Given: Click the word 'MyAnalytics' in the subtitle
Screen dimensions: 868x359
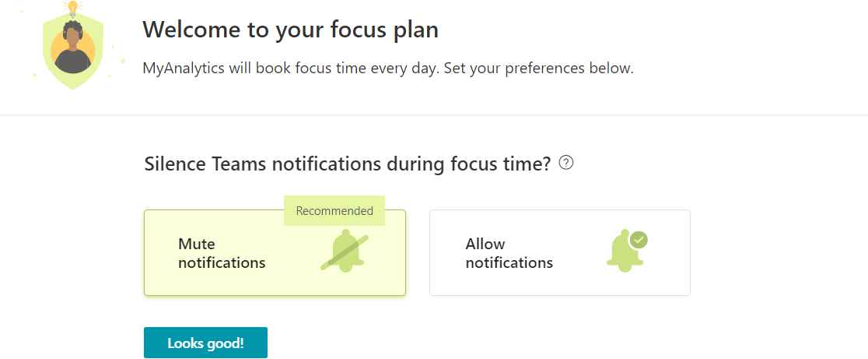Looking at the screenshot, I should 184,69.
